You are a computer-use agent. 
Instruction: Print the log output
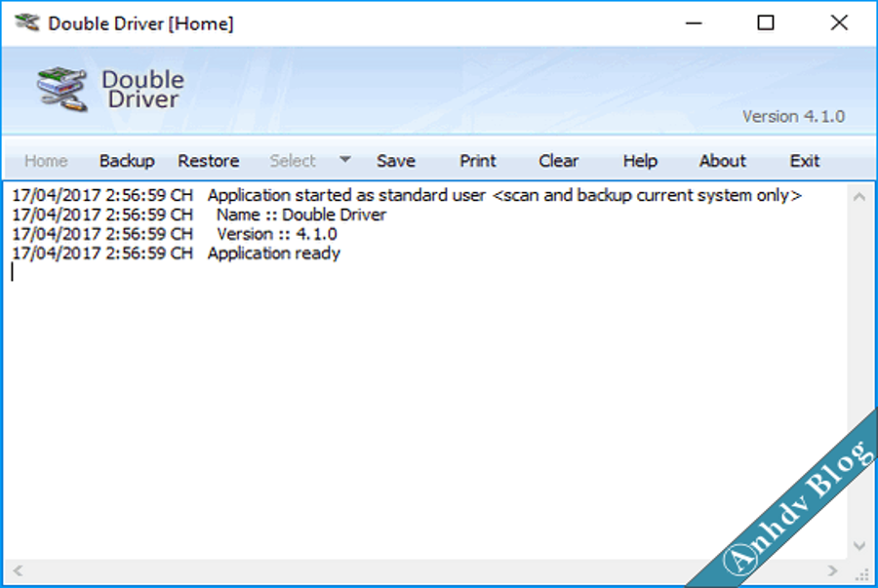(x=478, y=161)
